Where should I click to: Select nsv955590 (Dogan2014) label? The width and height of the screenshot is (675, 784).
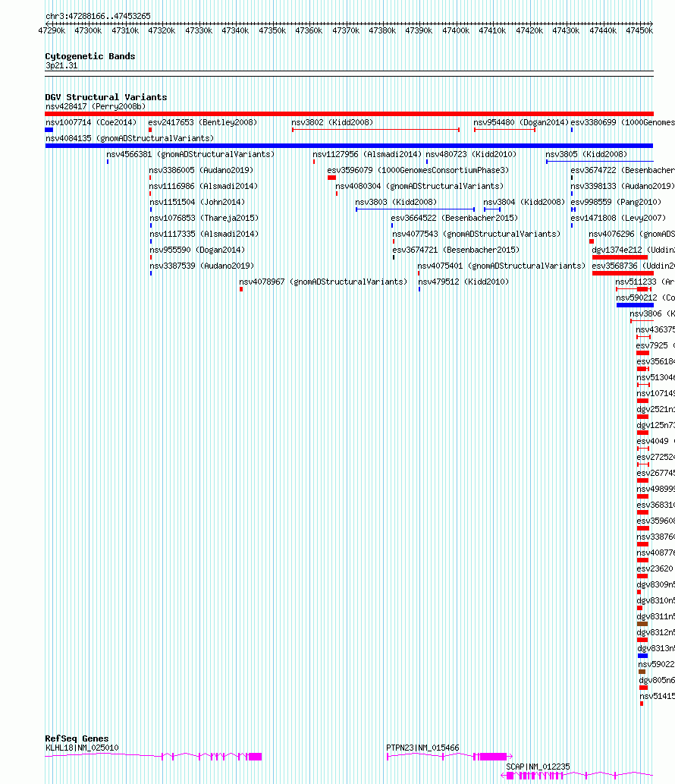(x=197, y=250)
